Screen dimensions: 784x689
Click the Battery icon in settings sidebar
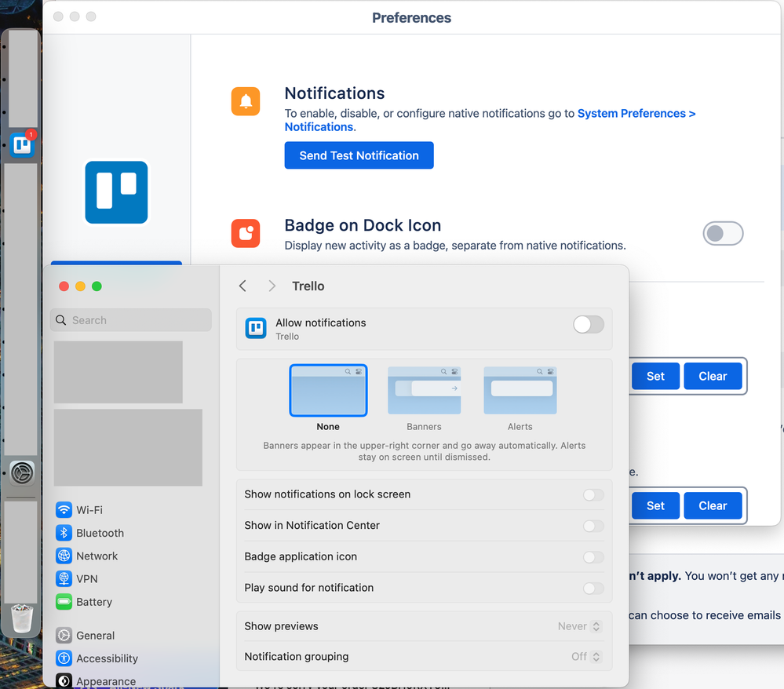click(x=64, y=602)
